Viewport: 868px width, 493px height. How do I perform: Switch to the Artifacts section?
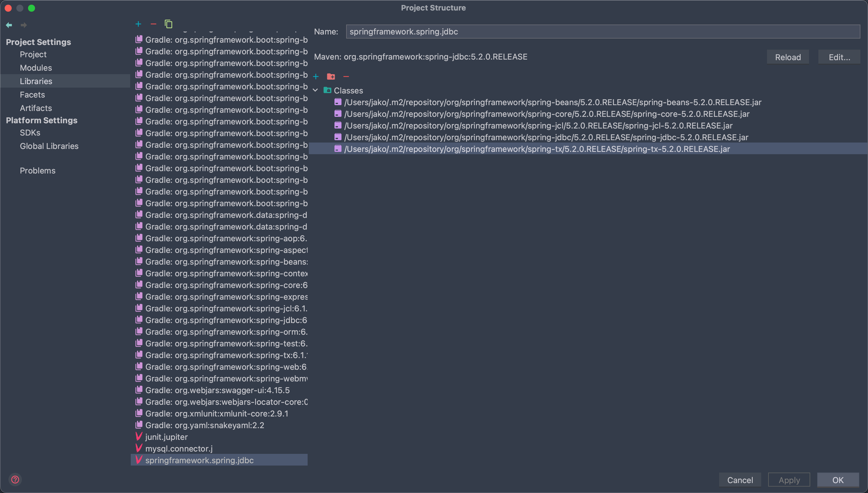tap(36, 108)
